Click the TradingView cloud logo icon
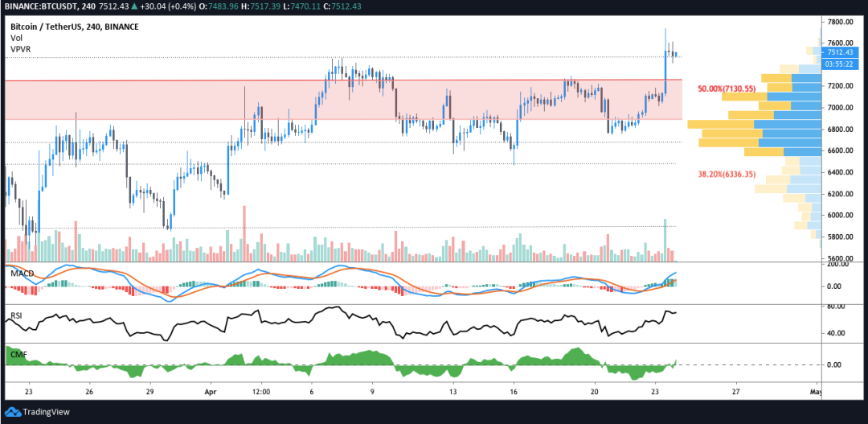Screen dimensions: 868x424 12,412
